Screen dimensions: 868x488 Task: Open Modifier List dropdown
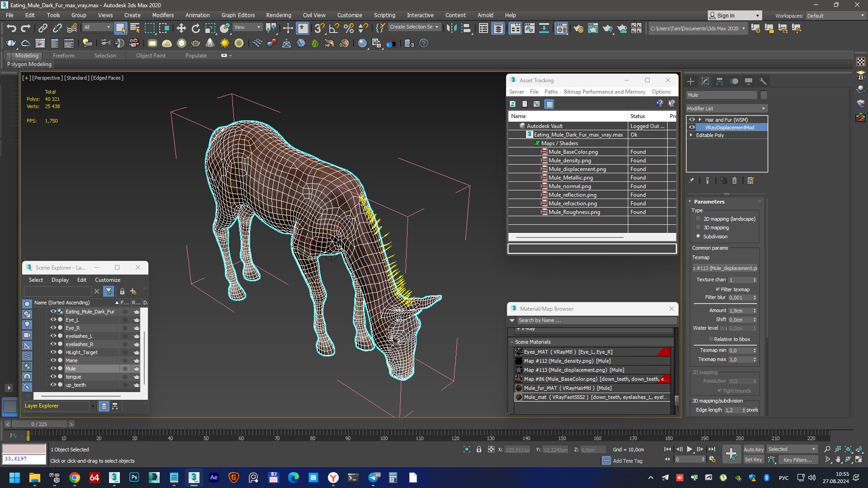[x=726, y=109]
